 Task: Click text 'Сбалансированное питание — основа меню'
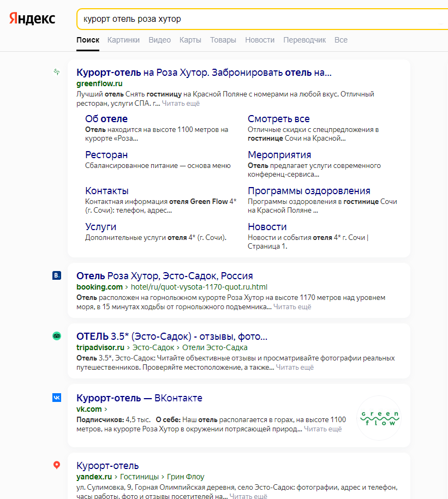(x=158, y=165)
